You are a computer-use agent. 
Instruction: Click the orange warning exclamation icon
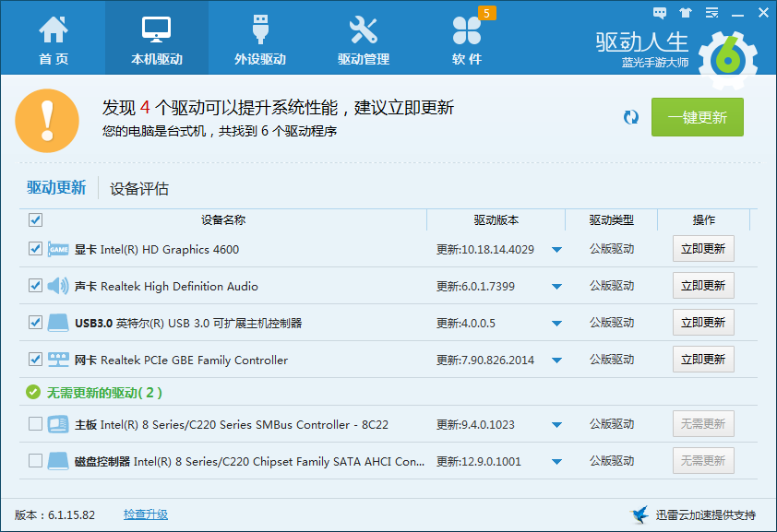pyautogui.click(x=47, y=120)
